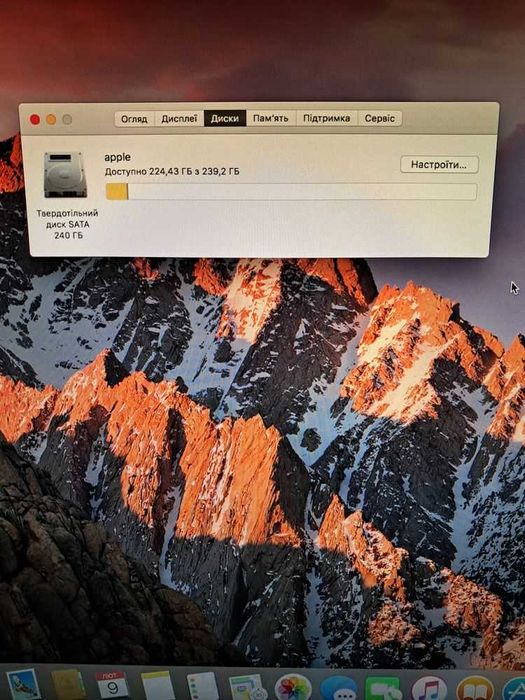Select the Диски tab
The width and height of the screenshot is (525, 700).
225,119
